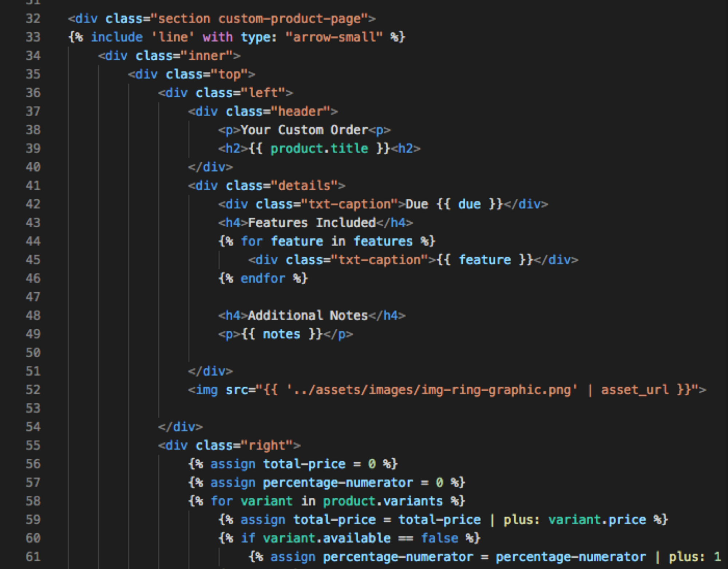
Task: Click "right" class value on line 55
Action: 266,445
